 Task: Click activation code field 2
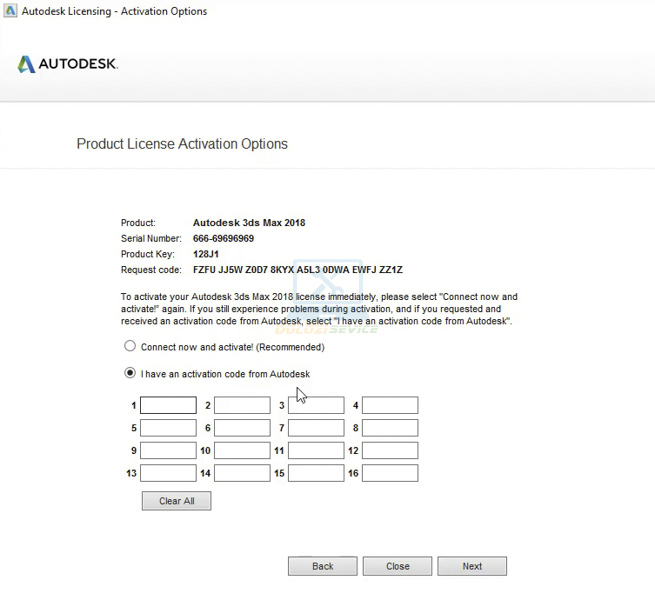click(242, 406)
